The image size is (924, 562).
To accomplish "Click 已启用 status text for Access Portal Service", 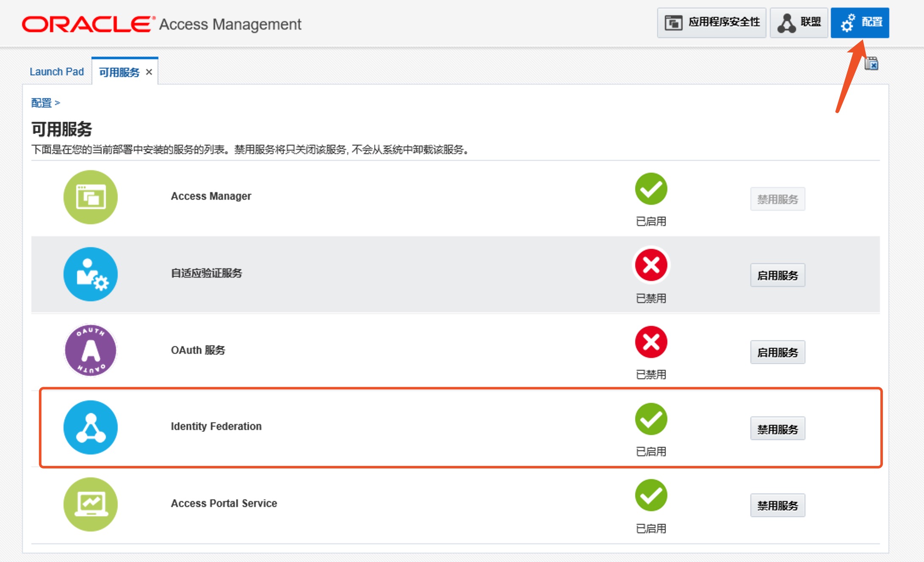I will click(651, 529).
